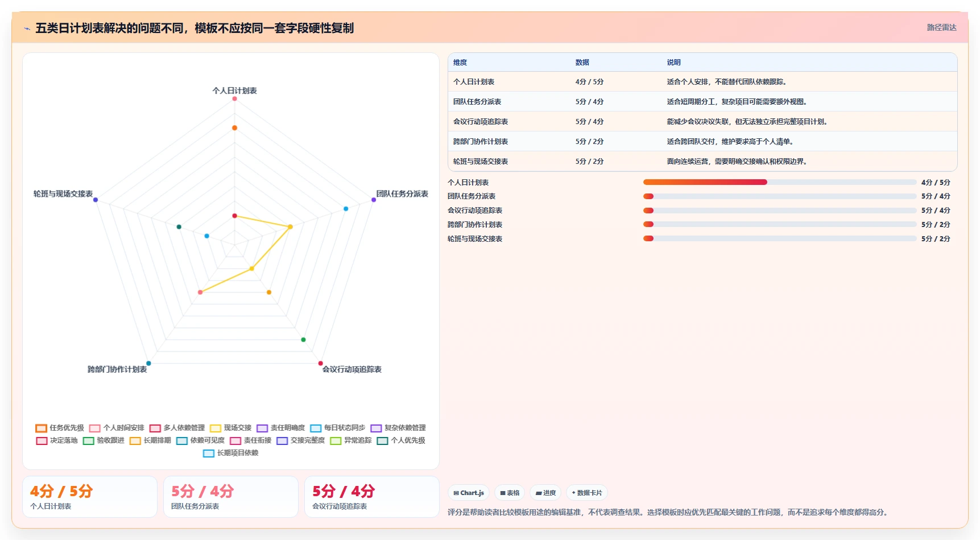Open the 5分 / 4分 团队任务分派表 data card
Image resolution: width=980 pixels, height=540 pixels.
click(x=231, y=497)
